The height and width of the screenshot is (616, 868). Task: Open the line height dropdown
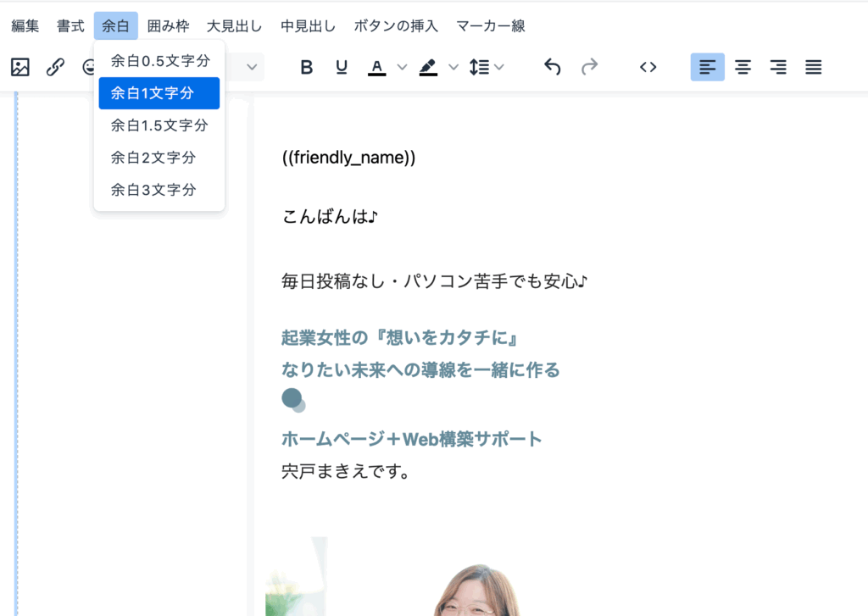[x=487, y=67]
